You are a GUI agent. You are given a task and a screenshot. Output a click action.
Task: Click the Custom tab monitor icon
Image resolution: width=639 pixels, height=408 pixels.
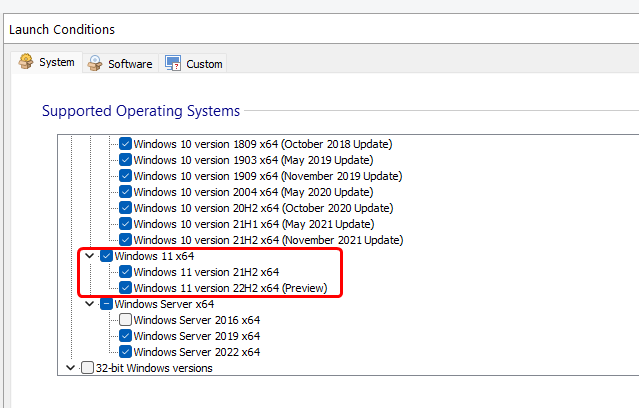pos(173,64)
